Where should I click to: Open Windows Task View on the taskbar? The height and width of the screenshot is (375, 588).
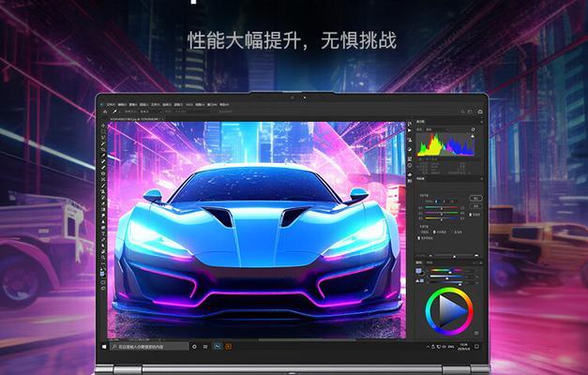click(205, 347)
